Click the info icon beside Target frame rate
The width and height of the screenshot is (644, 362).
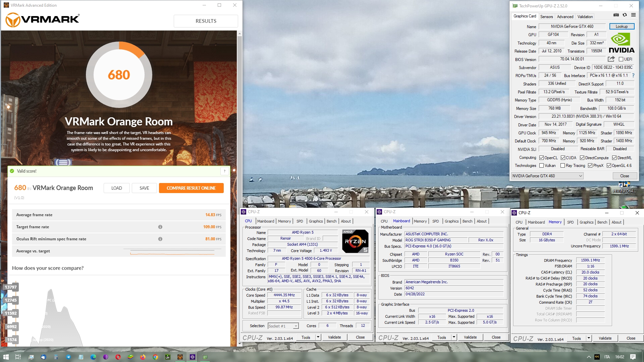tap(160, 227)
